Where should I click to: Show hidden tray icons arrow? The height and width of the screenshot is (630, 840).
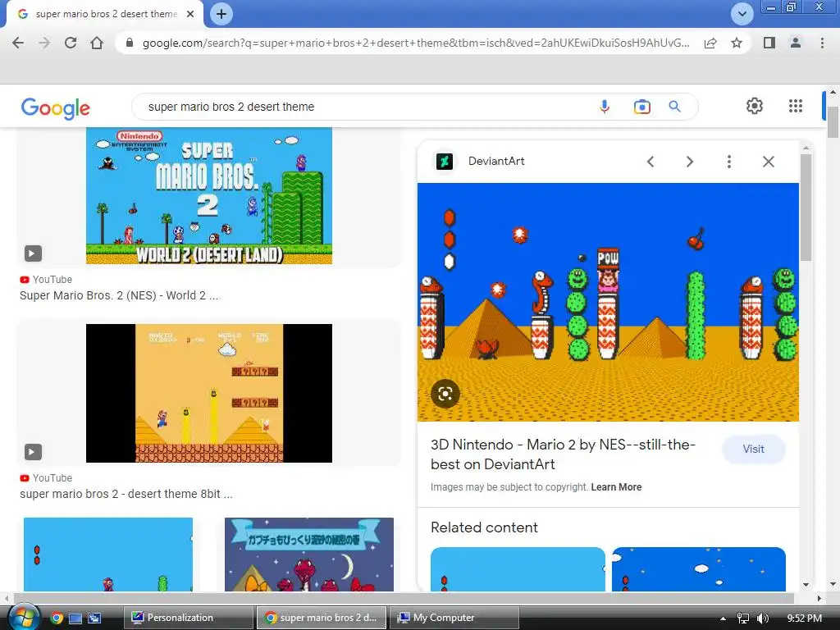(723, 619)
